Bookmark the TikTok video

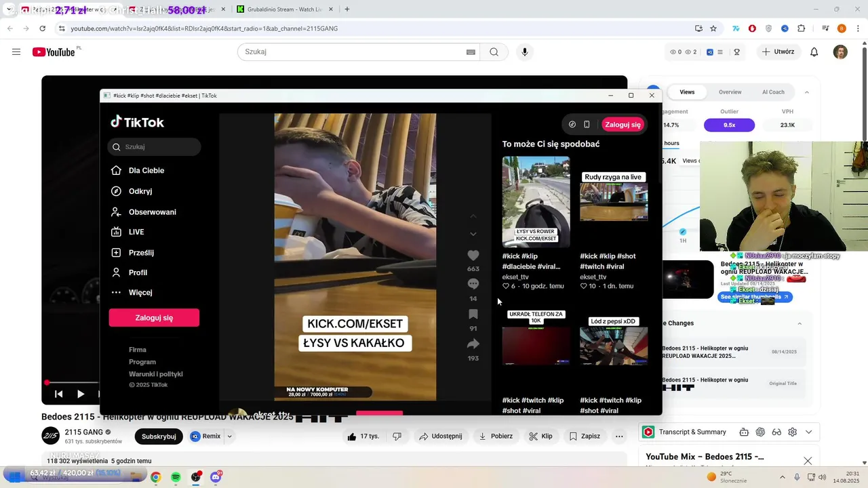pyautogui.click(x=473, y=314)
